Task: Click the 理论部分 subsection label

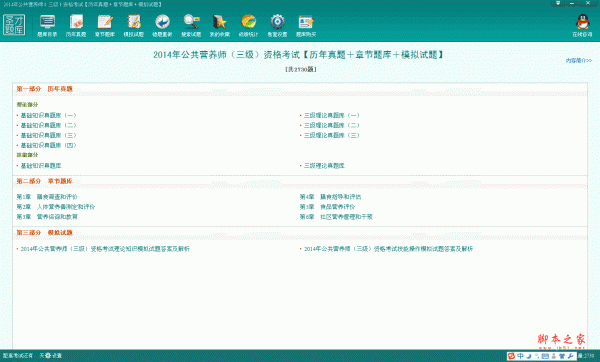Action: pyautogui.click(x=27, y=104)
